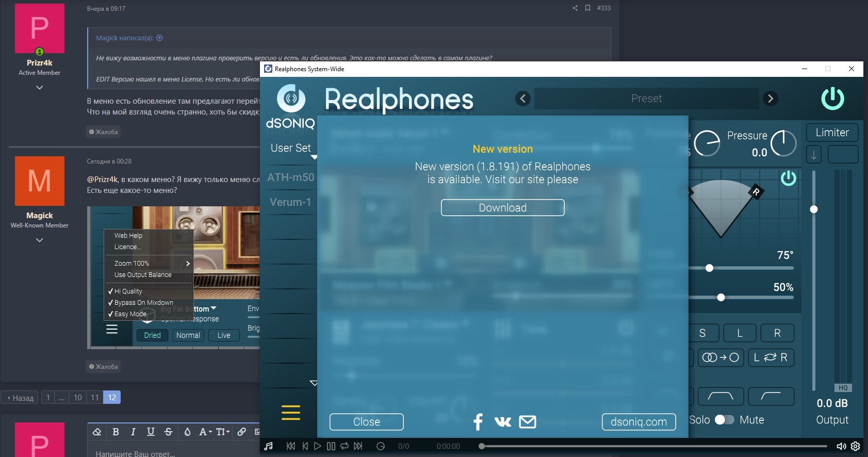Go to the next Realphones preset
The height and width of the screenshot is (457, 868).
(771, 99)
